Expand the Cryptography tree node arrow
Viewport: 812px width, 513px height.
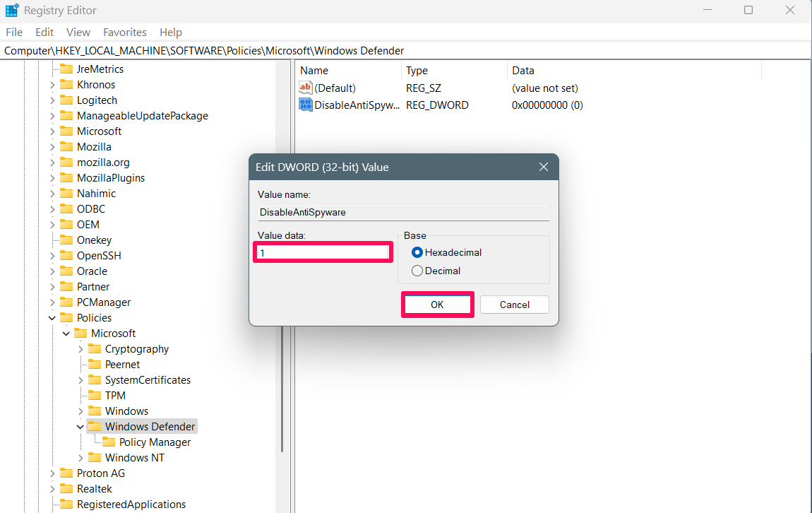(80, 349)
